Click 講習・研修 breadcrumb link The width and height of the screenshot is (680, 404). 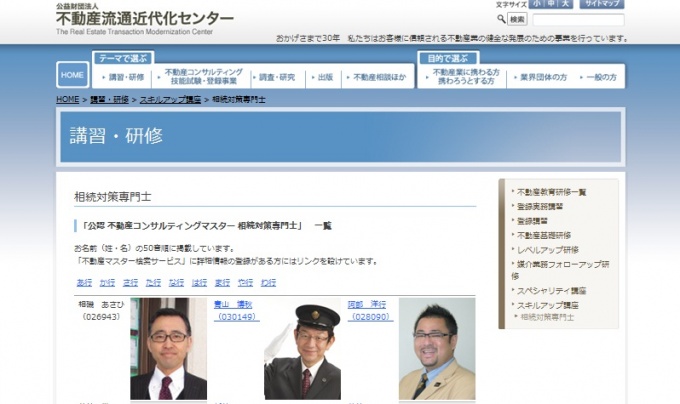(x=109, y=99)
